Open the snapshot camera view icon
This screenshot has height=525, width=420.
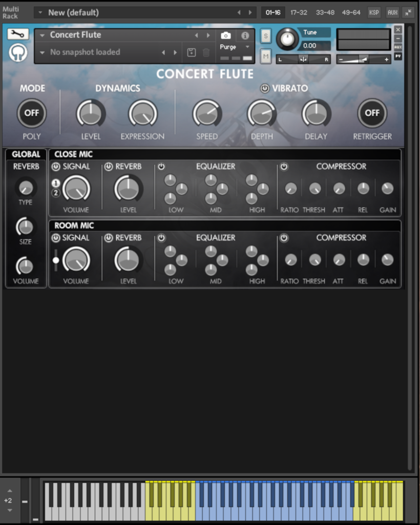(225, 36)
